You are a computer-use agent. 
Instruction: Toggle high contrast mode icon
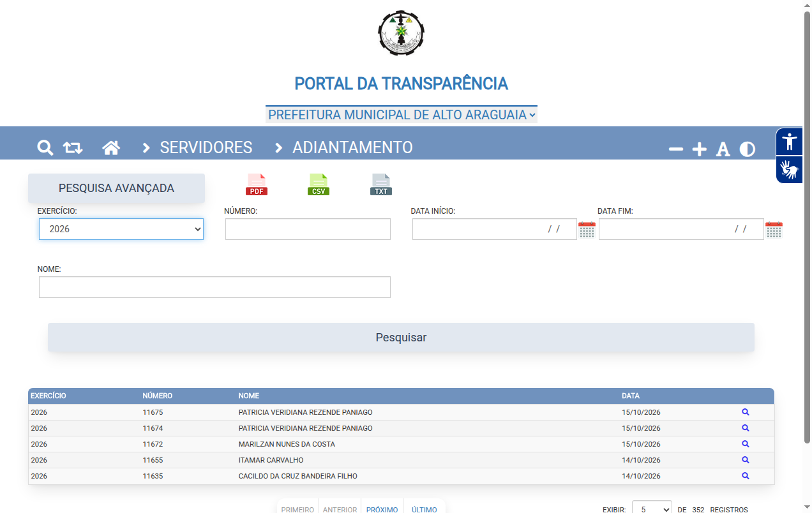coord(748,149)
